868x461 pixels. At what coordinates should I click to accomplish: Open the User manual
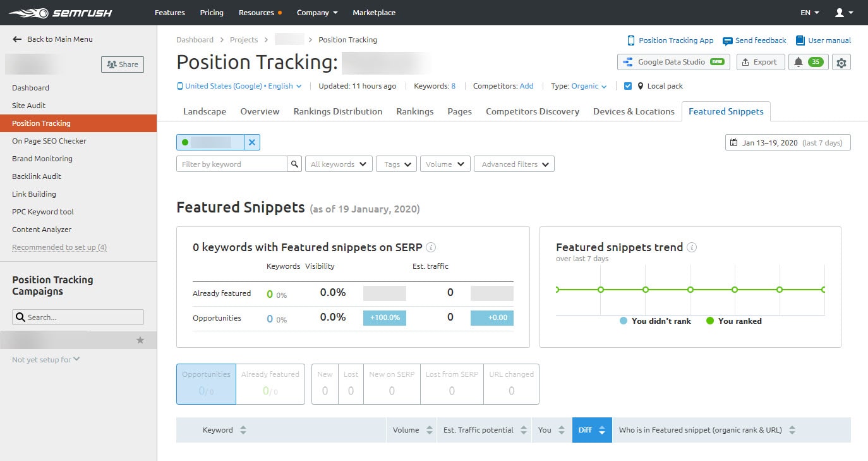tap(823, 40)
